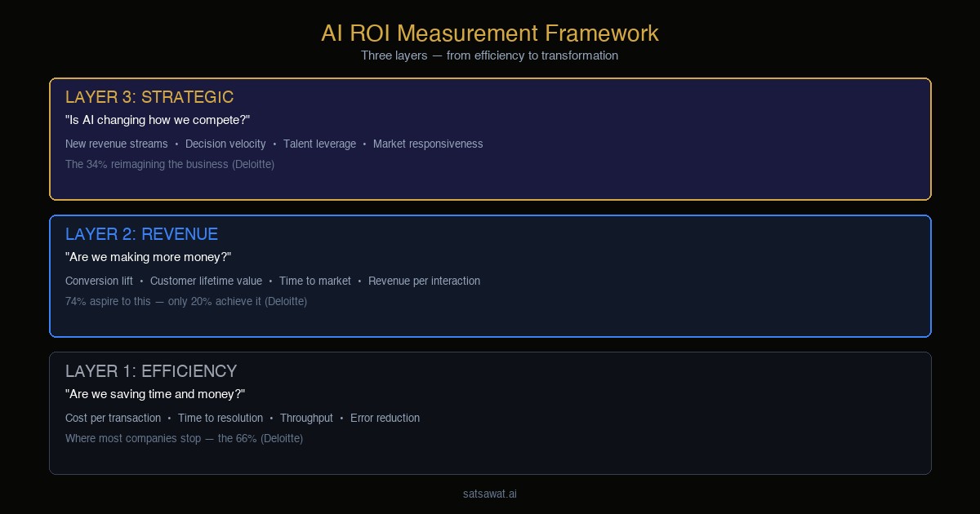
Task: Select the "Throughput" metric
Action: click(x=306, y=418)
